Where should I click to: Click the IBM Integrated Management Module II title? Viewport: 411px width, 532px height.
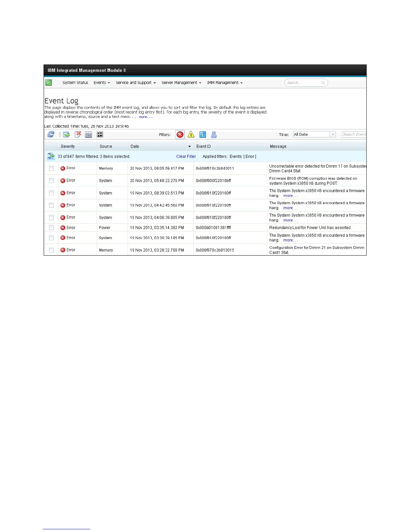click(x=87, y=71)
